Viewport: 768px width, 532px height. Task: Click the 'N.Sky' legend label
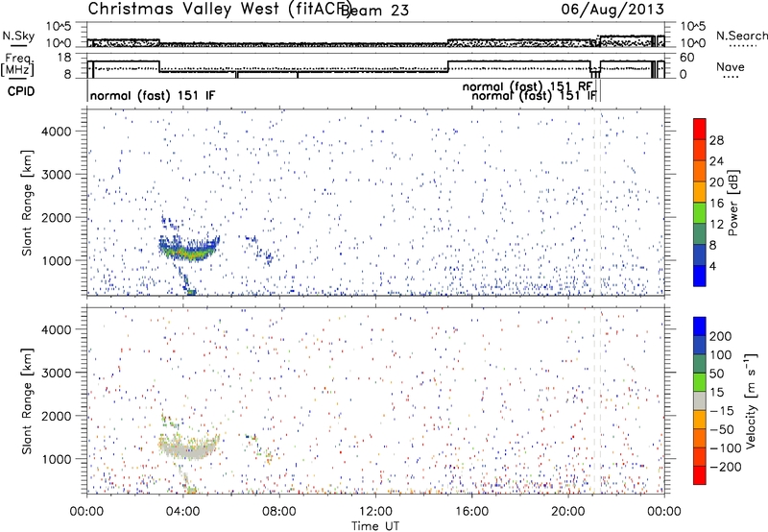[x=18, y=36]
